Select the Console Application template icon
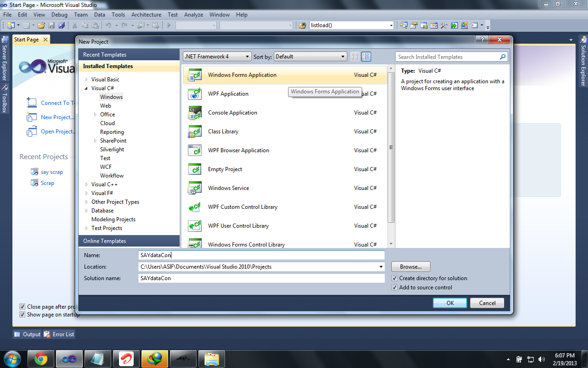Image resolution: width=588 pixels, height=368 pixels. (195, 113)
